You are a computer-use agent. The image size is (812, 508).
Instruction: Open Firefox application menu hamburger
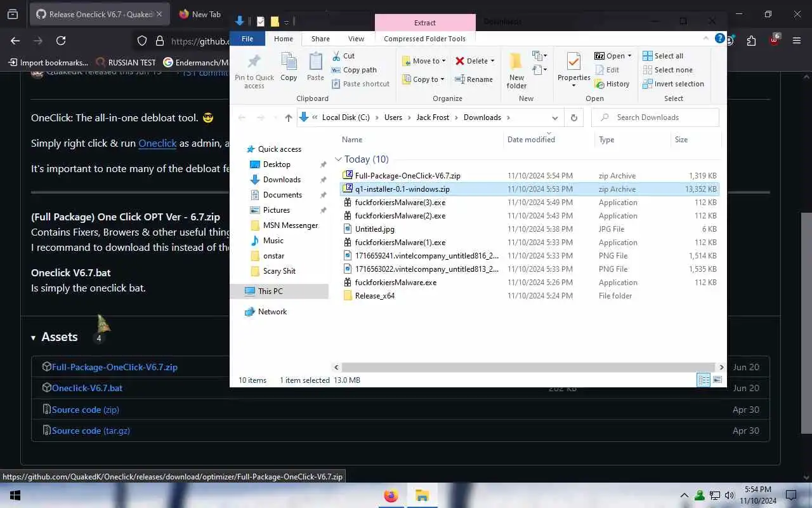pos(797,41)
